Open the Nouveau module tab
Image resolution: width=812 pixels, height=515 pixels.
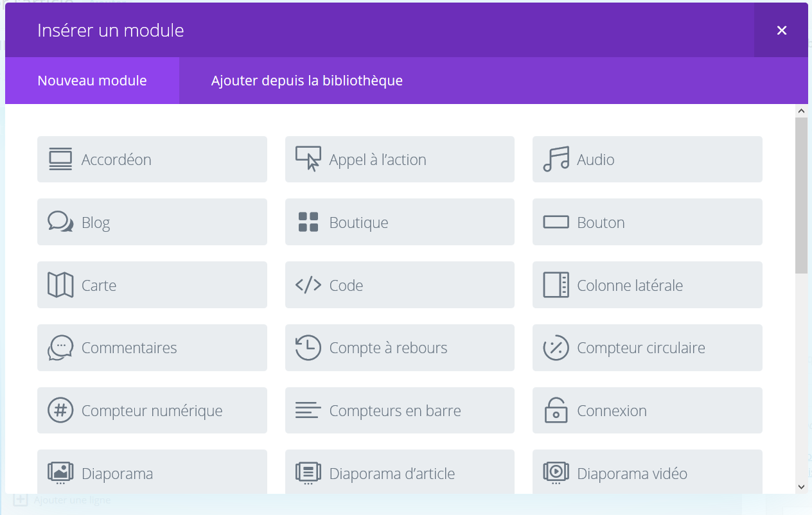(92, 81)
